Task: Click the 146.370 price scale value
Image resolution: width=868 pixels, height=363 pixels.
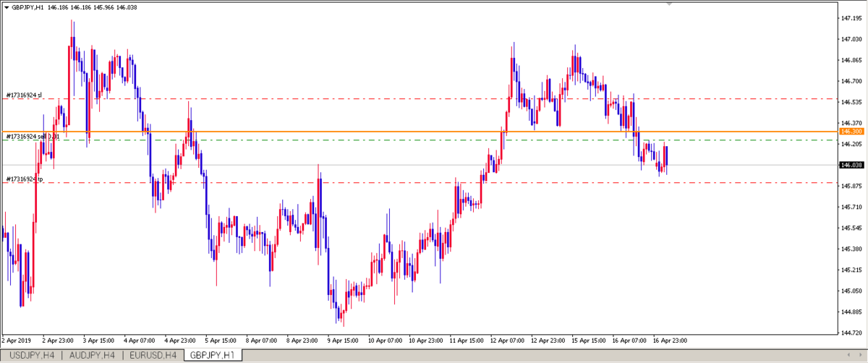Action: [851, 124]
